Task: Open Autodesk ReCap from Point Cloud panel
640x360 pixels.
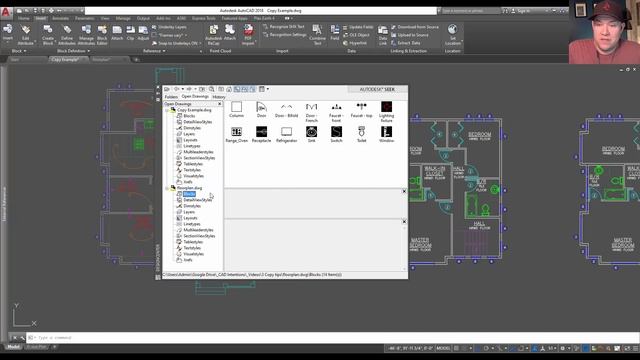Action: pyautogui.click(x=213, y=34)
